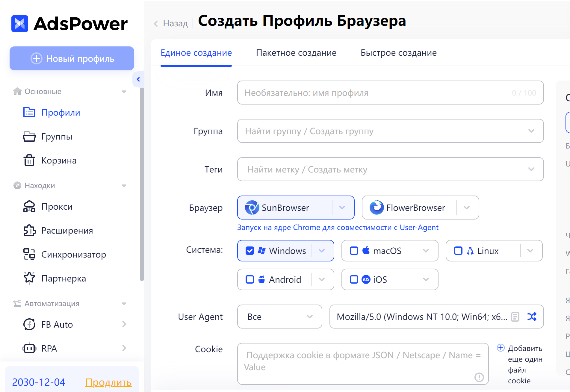Open the User Agent Все dropdown
Image resolution: width=570 pixels, height=392 pixels.
click(280, 317)
